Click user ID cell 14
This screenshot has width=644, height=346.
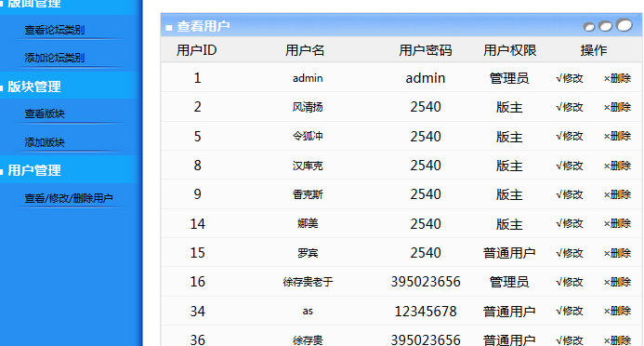pos(198,223)
